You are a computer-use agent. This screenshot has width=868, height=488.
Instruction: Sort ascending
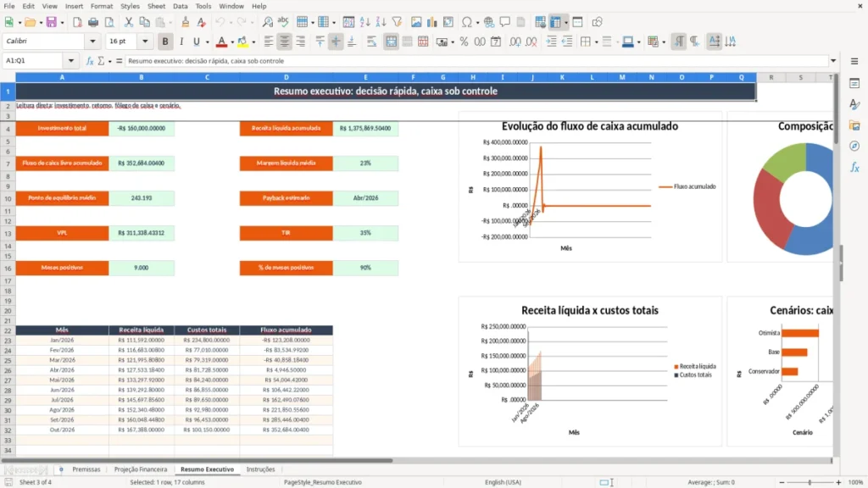pos(364,22)
